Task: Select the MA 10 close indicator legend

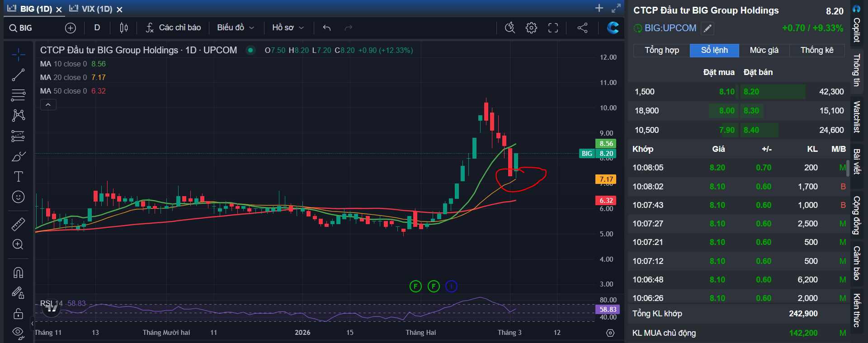Action: point(73,64)
